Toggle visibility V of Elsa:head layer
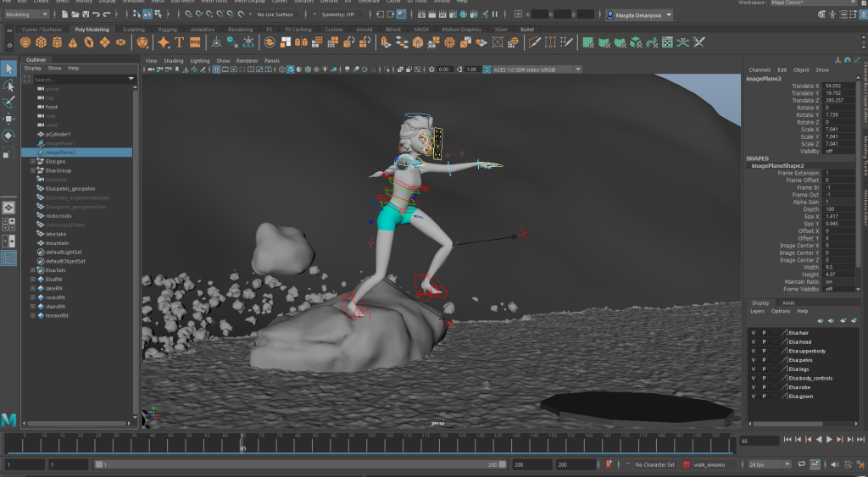The width and height of the screenshot is (868, 477). [753, 342]
